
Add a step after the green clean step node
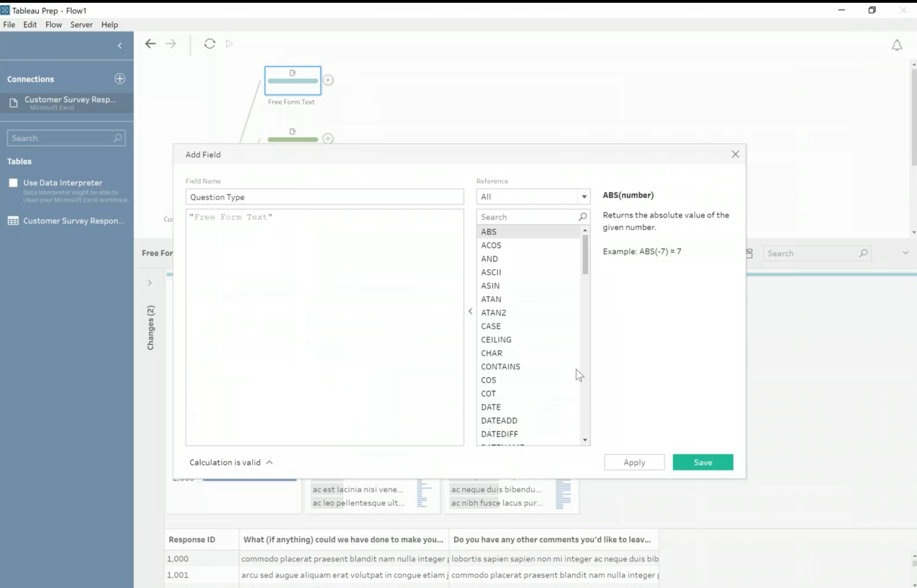click(328, 139)
